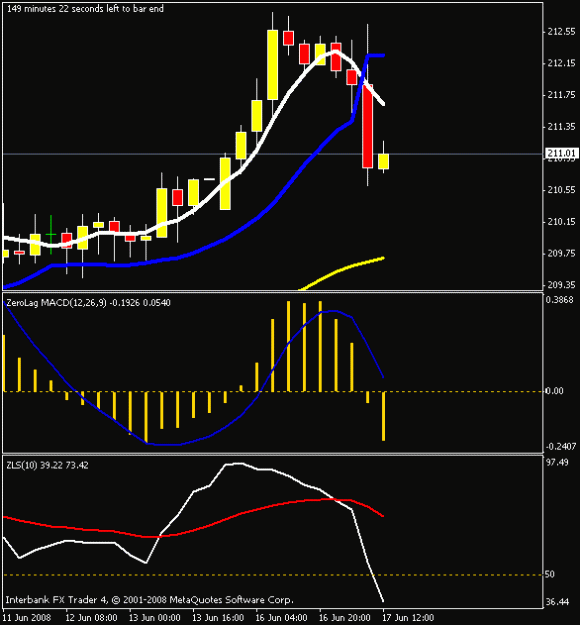This screenshot has height=625, width=580.
Task: Click the MACD scale value -0.2407
Action: tap(560, 446)
